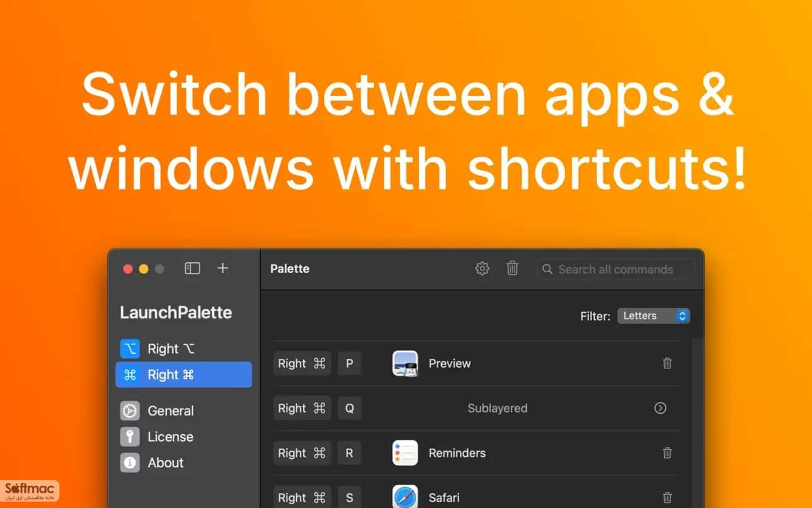The image size is (812, 508).
Task: Focus the Search all commands field
Action: 616,269
